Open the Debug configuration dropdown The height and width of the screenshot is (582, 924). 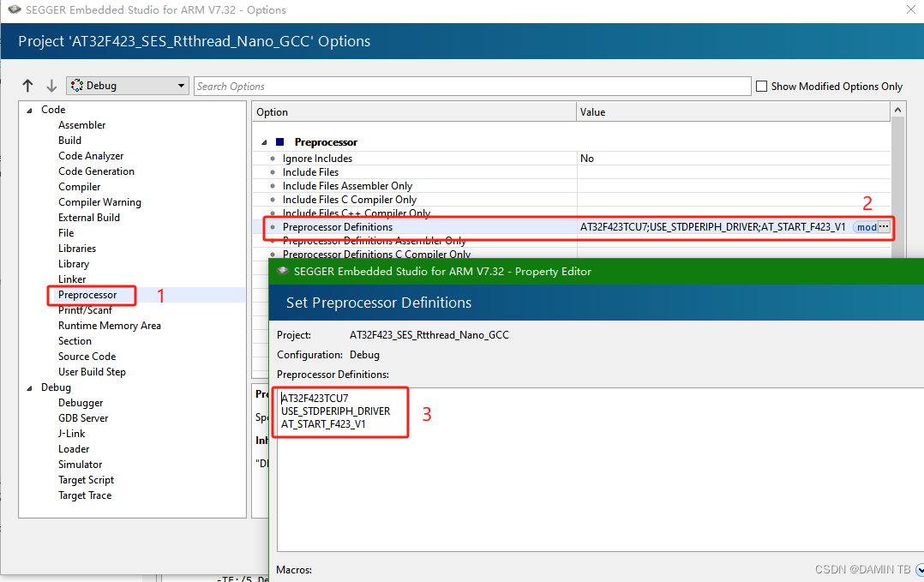click(127, 86)
